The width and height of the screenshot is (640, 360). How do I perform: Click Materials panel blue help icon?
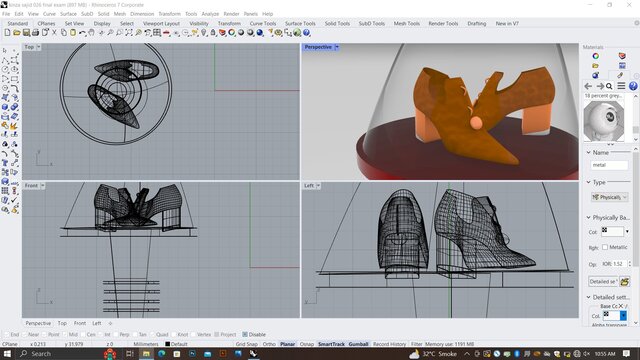tap(633, 86)
